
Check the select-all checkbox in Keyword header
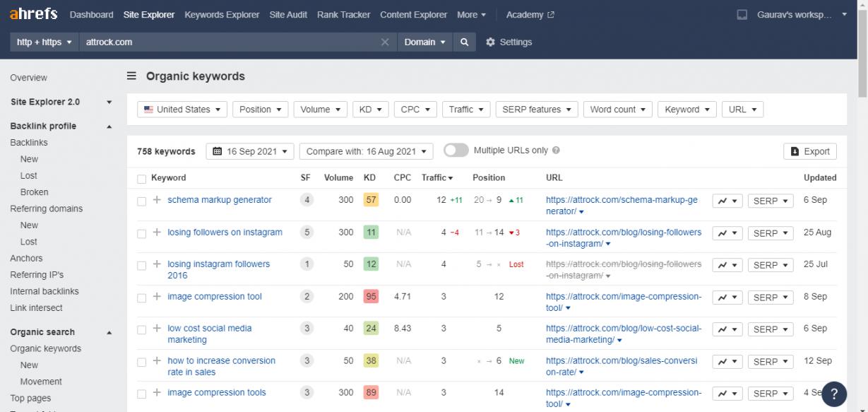142,179
